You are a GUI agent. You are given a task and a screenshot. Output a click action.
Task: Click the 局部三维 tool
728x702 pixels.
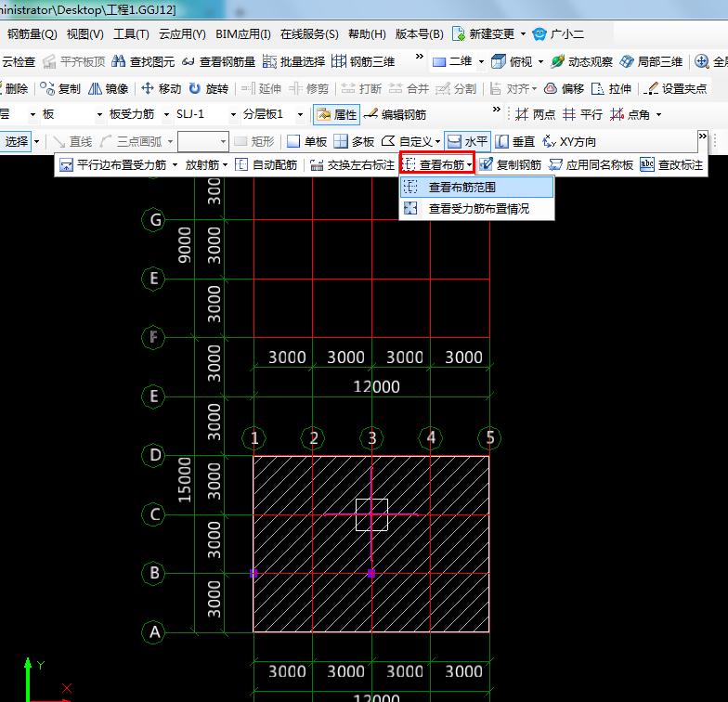(x=652, y=61)
